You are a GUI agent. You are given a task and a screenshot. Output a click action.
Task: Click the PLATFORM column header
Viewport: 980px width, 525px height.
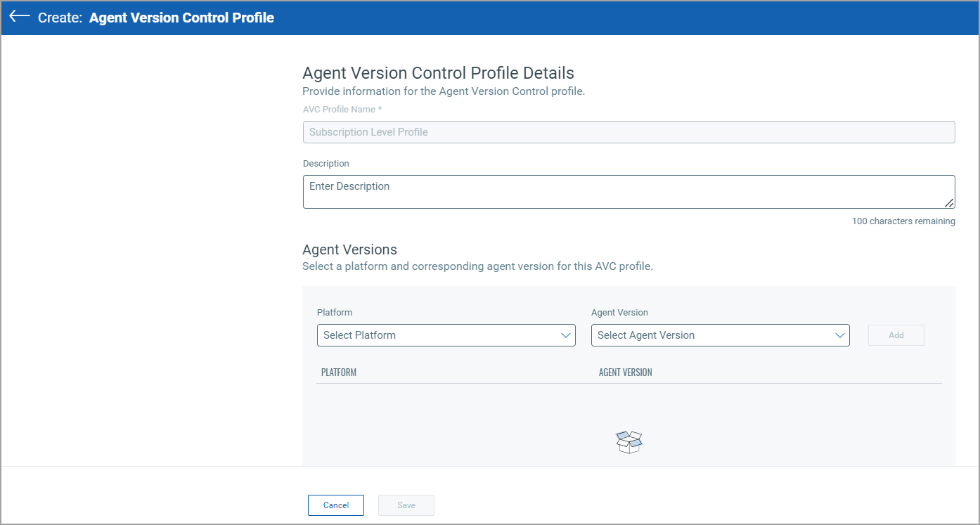point(338,372)
